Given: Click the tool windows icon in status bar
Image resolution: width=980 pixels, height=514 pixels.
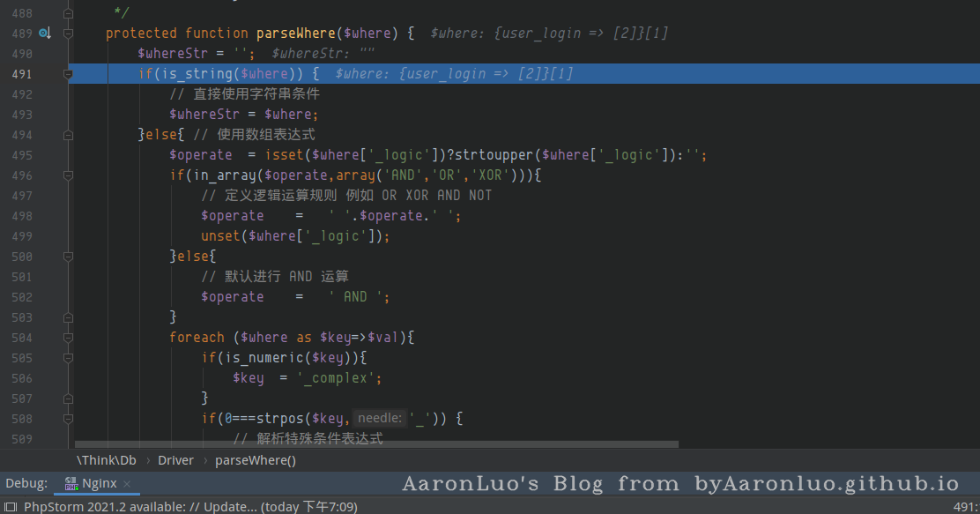Looking at the screenshot, I should click(x=10, y=507).
